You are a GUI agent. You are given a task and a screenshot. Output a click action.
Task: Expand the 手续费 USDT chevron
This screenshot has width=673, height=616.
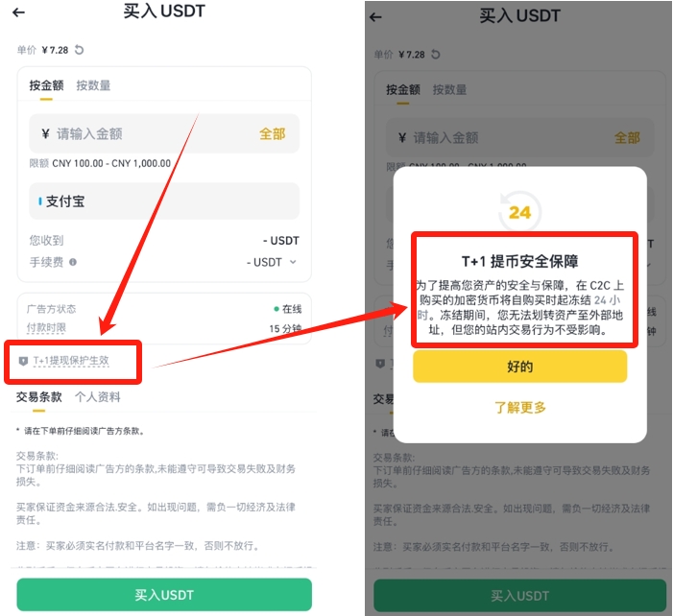(x=293, y=262)
